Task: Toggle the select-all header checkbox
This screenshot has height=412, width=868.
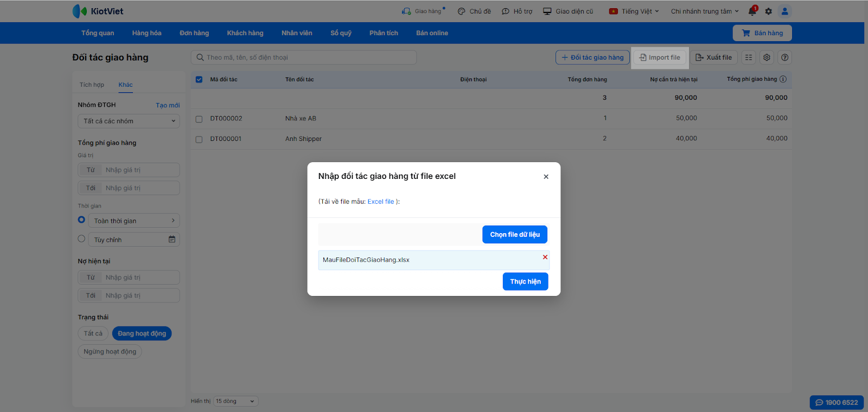Action: point(199,80)
